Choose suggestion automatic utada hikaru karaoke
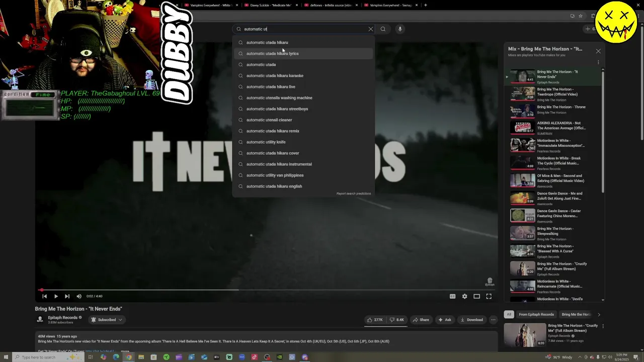The image size is (644, 362). (x=303, y=76)
